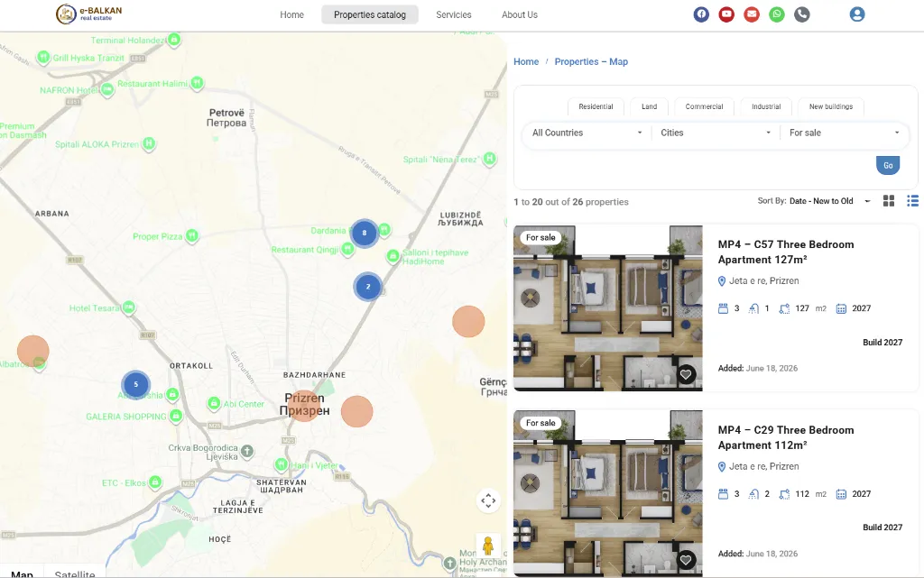
Task: Click location pin of C57 Jeta e re
Action: (722, 281)
